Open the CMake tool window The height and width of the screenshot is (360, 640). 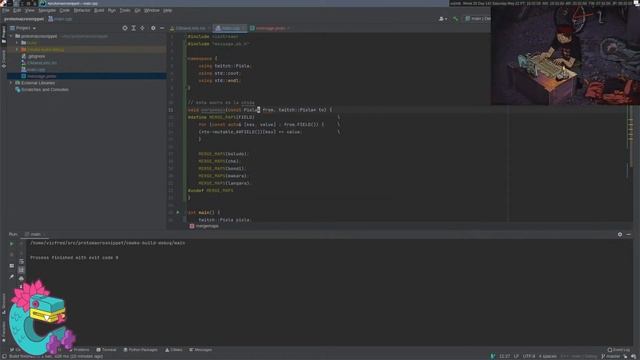pos(173,350)
